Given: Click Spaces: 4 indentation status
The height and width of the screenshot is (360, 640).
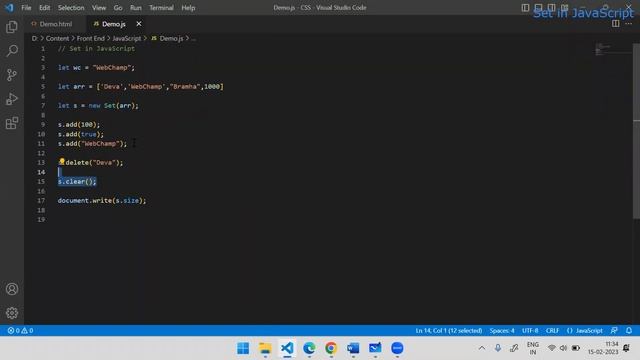Looking at the screenshot, I should tap(502, 331).
